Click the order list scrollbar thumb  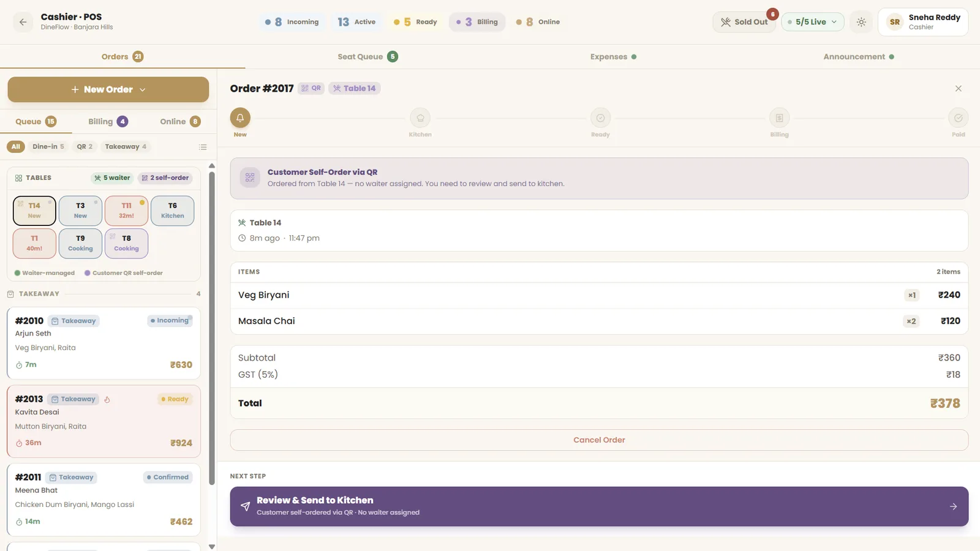pyautogui.click(x=212, y=328)
